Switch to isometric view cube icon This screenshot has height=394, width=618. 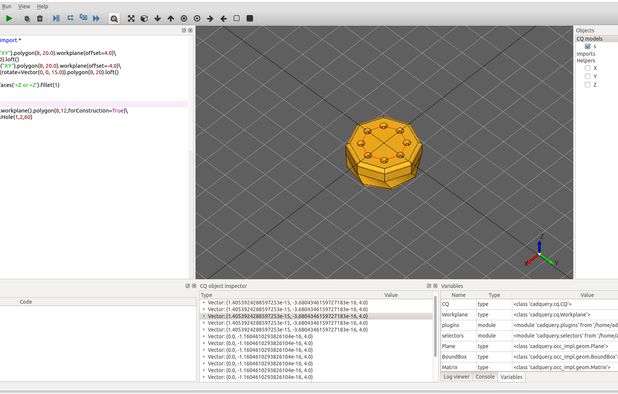click(x=144, y=19)
